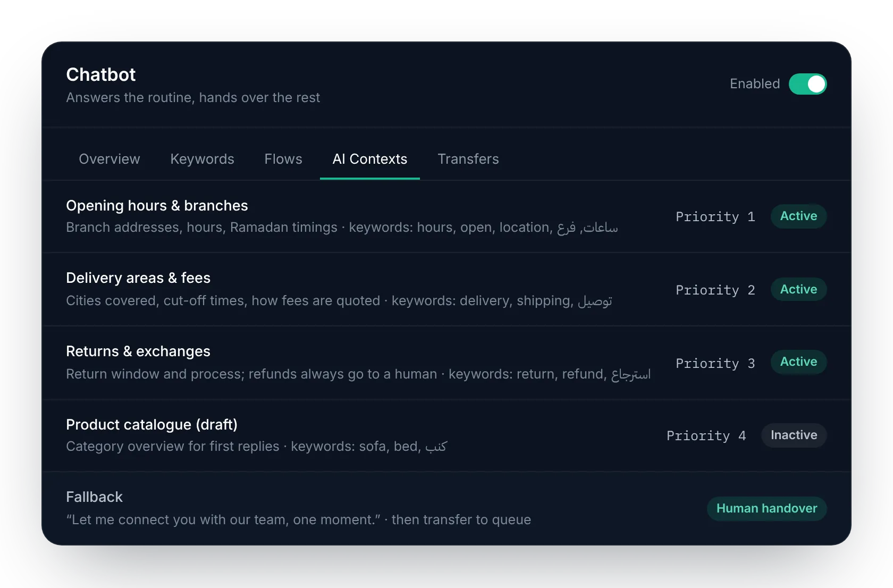Open the Returns & exchanges context
The image size is (893, 588).
coord(446,363)
